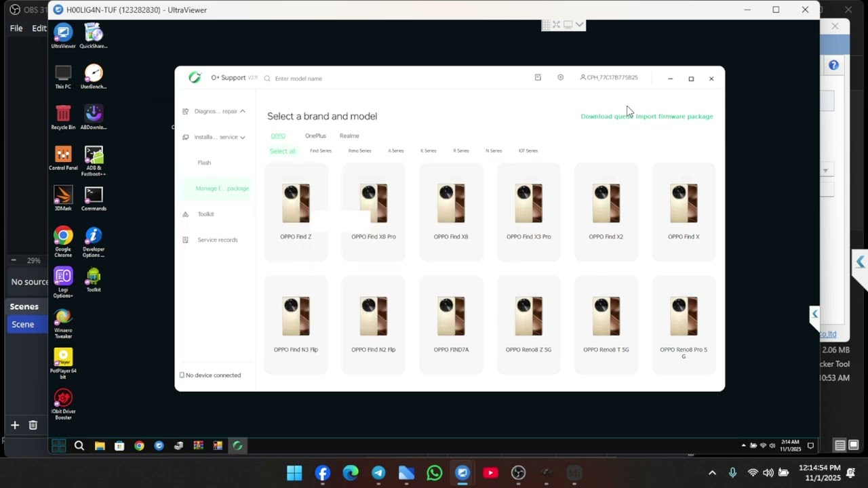Open YouTube from the host taskbar

[x=490, y=473]
